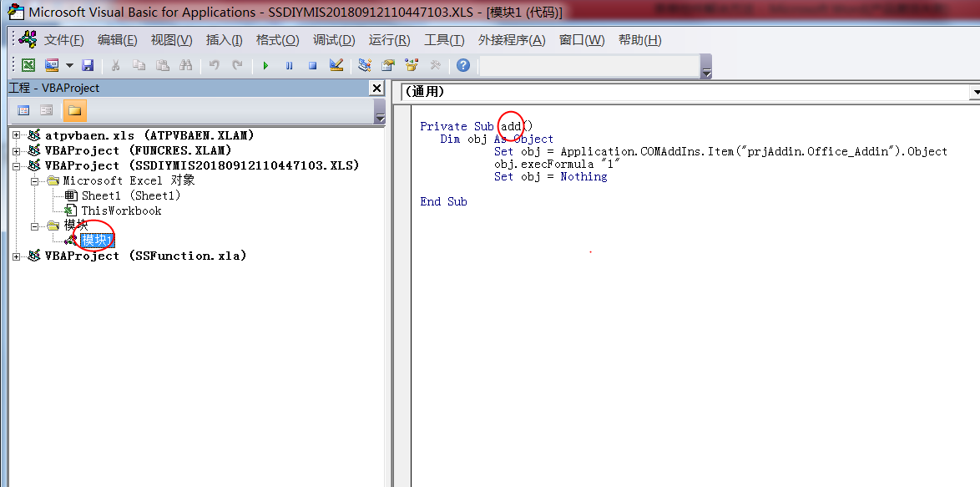This screenshot has height=487, width=980.
Task: Click the VBA application icon in the menu bar
Action: (x=28, y=38)
